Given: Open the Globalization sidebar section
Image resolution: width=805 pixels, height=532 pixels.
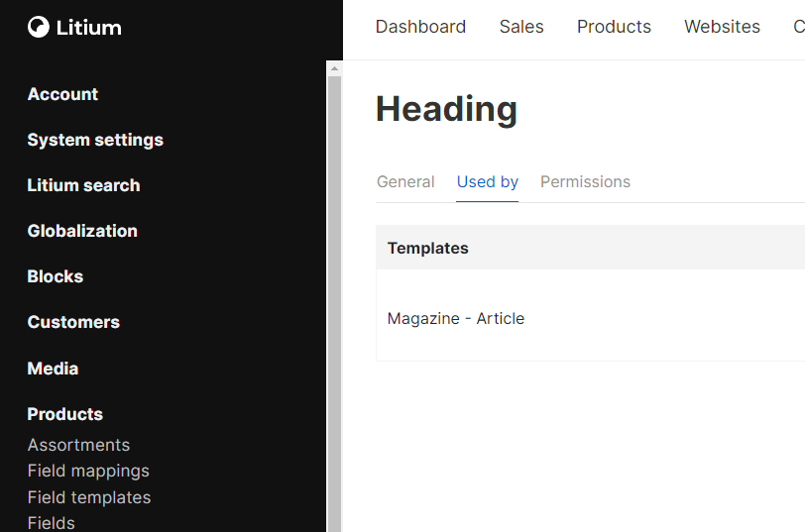Looking at the screenshot, I should (x=82, y=231).
